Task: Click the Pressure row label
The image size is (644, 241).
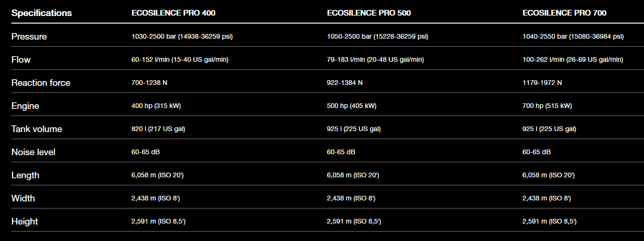Action: (x=29, y=37)
